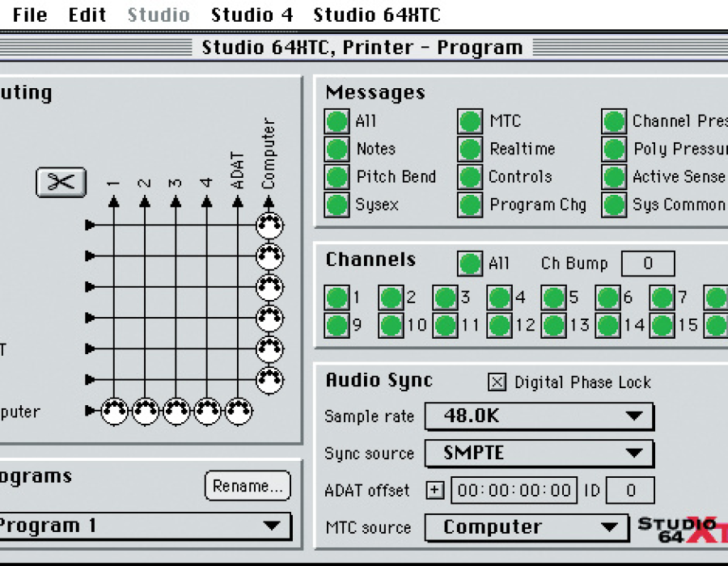Toggle MIDI channel 13
Screen dimensions: 728x566
coord(553,326)
